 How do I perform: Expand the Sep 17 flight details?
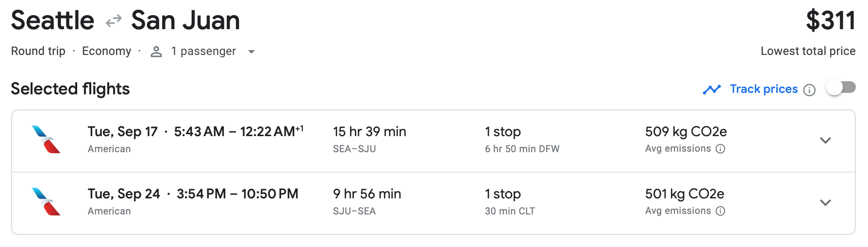pos(825,141)
